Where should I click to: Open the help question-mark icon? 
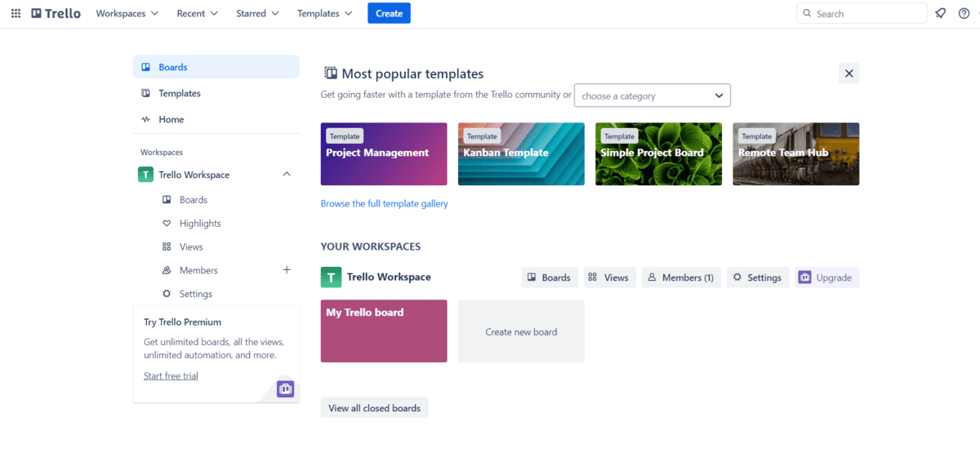click(964, 13)
